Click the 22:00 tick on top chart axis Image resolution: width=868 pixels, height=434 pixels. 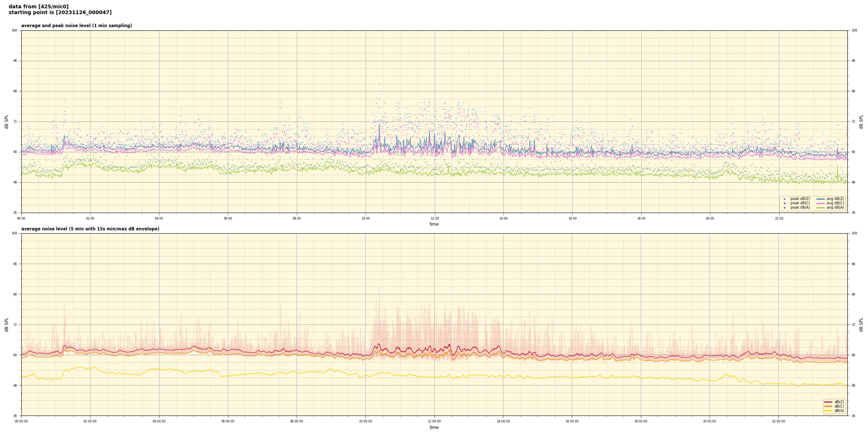(x=779, y=218)
